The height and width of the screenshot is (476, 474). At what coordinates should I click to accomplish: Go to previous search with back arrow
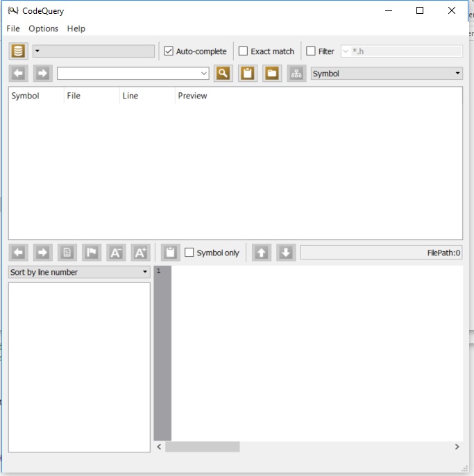point(19,74)
